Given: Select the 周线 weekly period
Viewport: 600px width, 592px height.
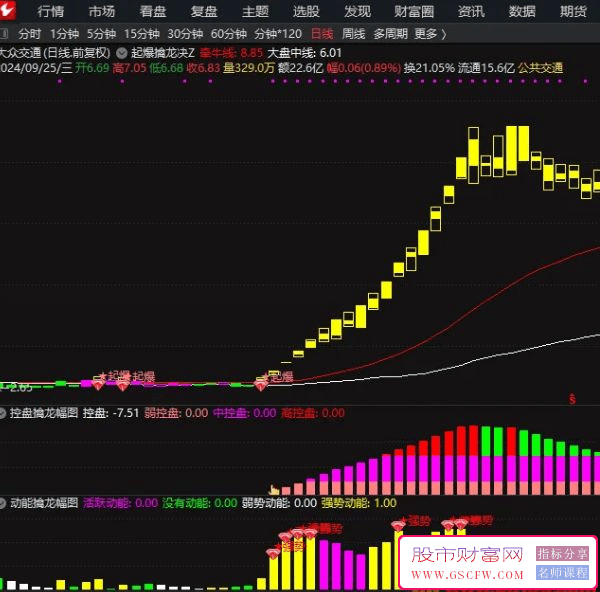Looking at the screenshot, I should (x=354, y=34).
